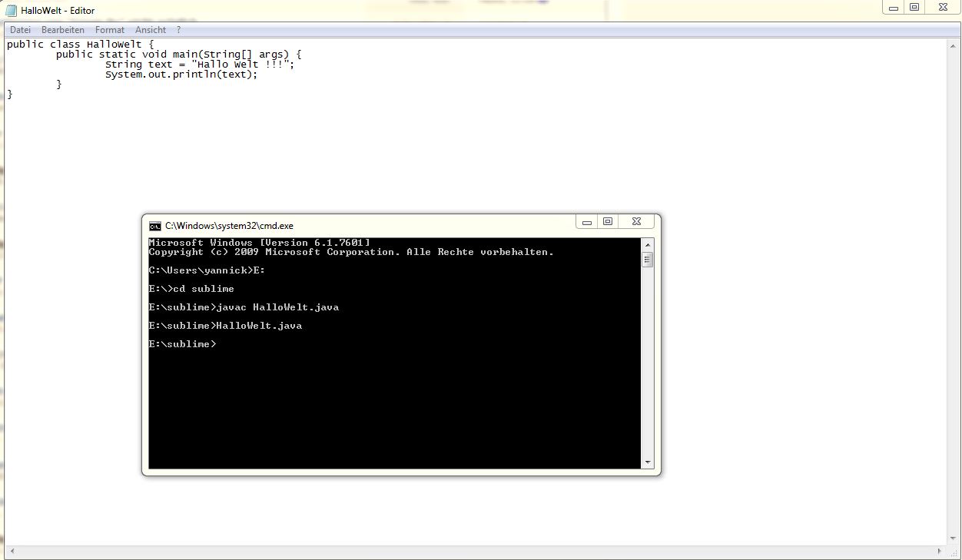Click the cmd.exe icon in console title bar
Image resolution: width=962 pixels, height=560 pixels.
[x=155, y=226]
